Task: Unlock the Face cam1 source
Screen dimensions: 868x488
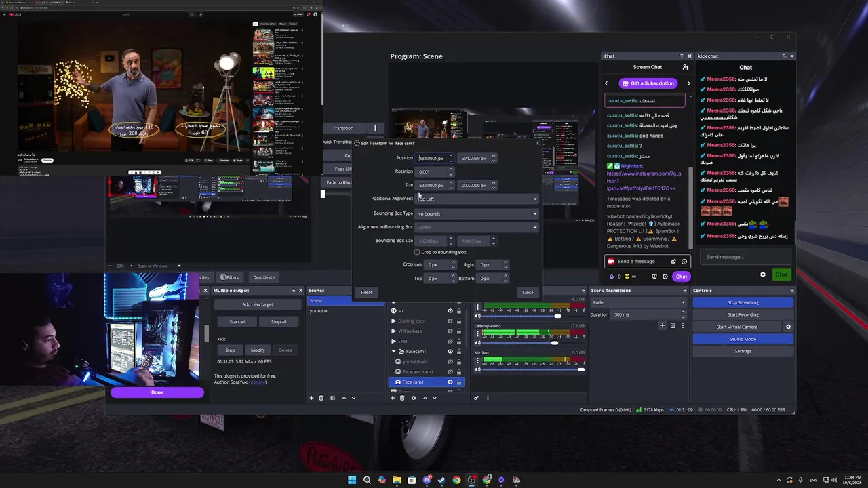Action: click(x=459, y=382)
